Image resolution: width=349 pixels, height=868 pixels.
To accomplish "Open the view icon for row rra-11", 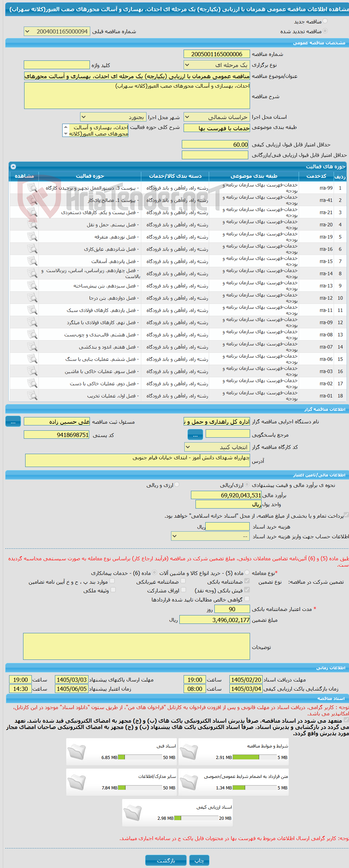I will click(32, 310).
